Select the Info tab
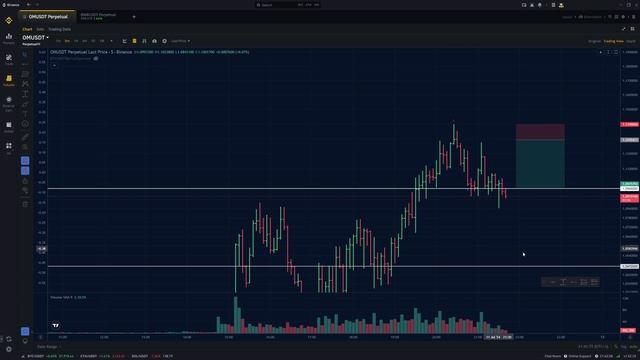Viewport: 640px width, 360px height. [40, 29]
